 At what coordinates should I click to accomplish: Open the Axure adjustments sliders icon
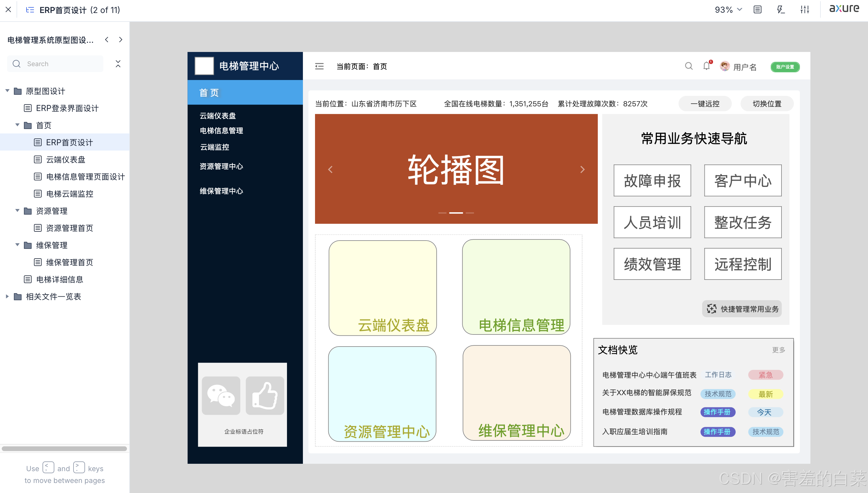tap(805, 9)
